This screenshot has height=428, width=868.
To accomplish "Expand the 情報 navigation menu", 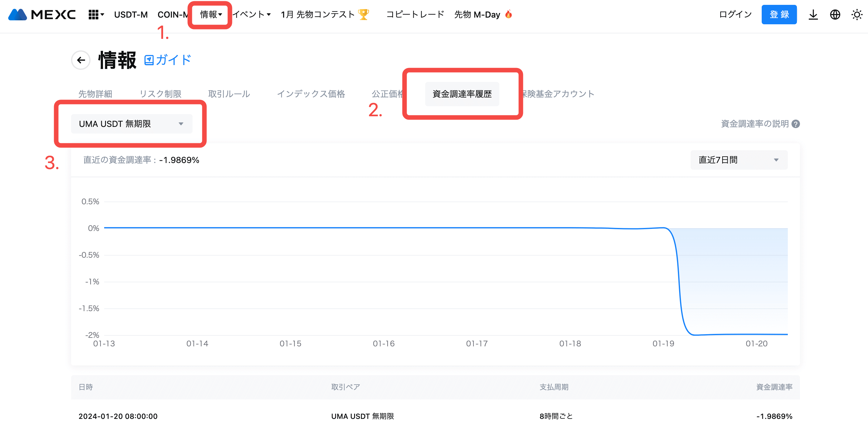I will [210, 15].
